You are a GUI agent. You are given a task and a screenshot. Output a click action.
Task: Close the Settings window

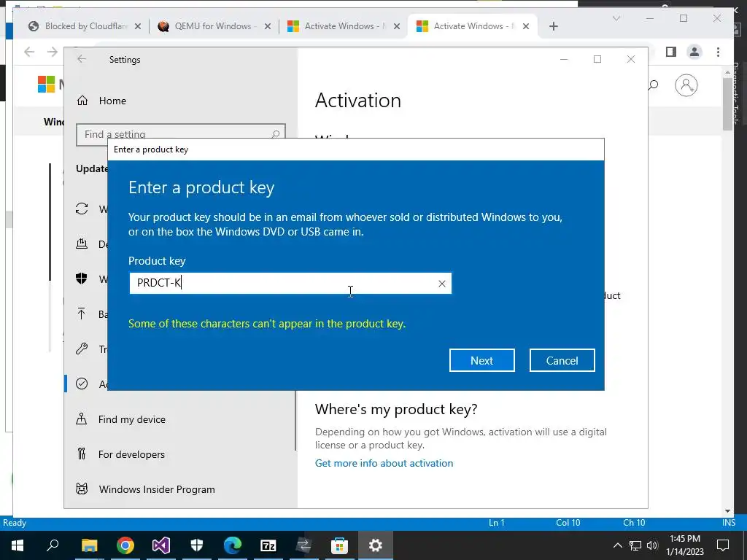tap(631, 59)
